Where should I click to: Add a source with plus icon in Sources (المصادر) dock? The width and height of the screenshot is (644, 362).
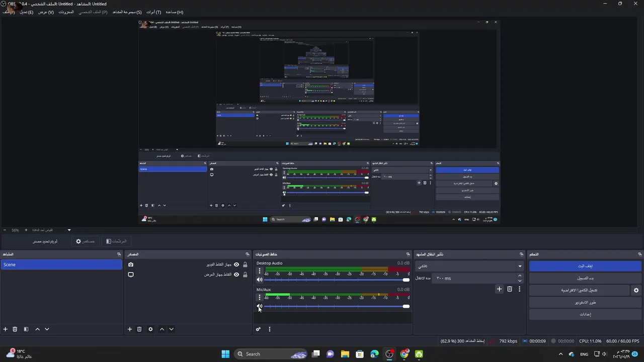click(130, 329)
